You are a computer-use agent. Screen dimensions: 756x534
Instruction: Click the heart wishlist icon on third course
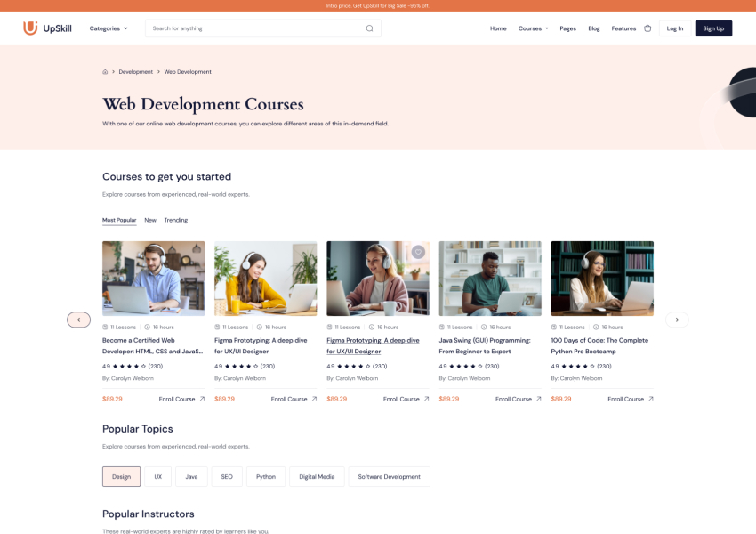coord(418,253)
